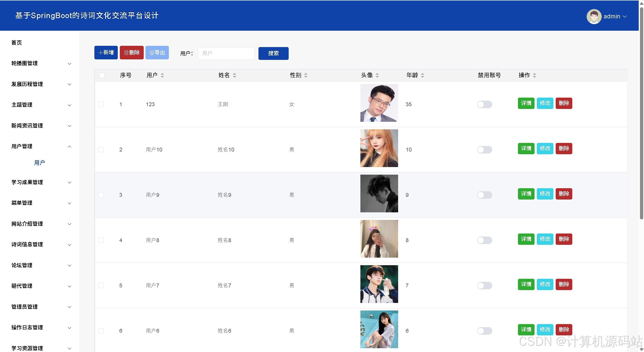Image resolution: width=644 pixels, height=352 pixels.
Task: Check the row for 用户10
Action: (x=101, y=149)
